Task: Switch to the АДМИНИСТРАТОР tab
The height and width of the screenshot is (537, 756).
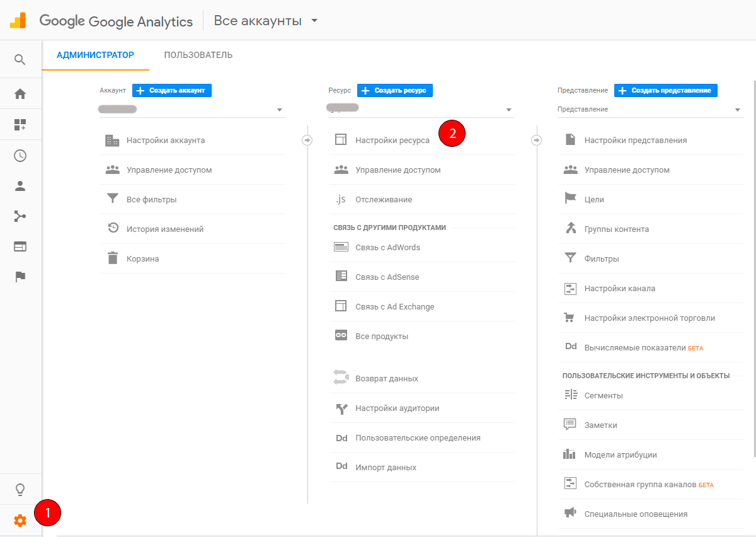Action: (x=95, y=55)
